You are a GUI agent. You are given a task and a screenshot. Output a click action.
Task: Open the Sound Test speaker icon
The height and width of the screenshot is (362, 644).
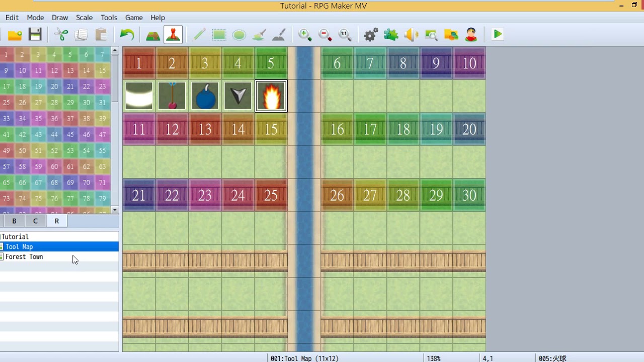tap(411, 35)
